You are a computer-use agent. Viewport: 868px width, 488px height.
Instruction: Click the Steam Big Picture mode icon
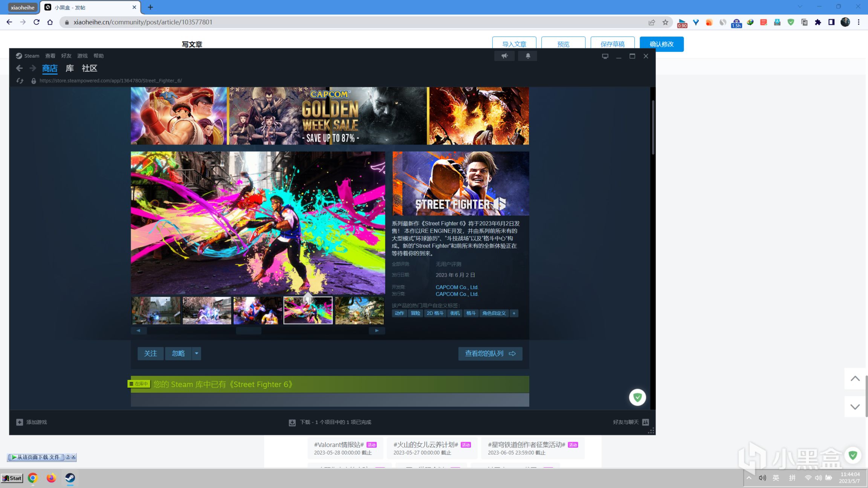click(605, 56)
